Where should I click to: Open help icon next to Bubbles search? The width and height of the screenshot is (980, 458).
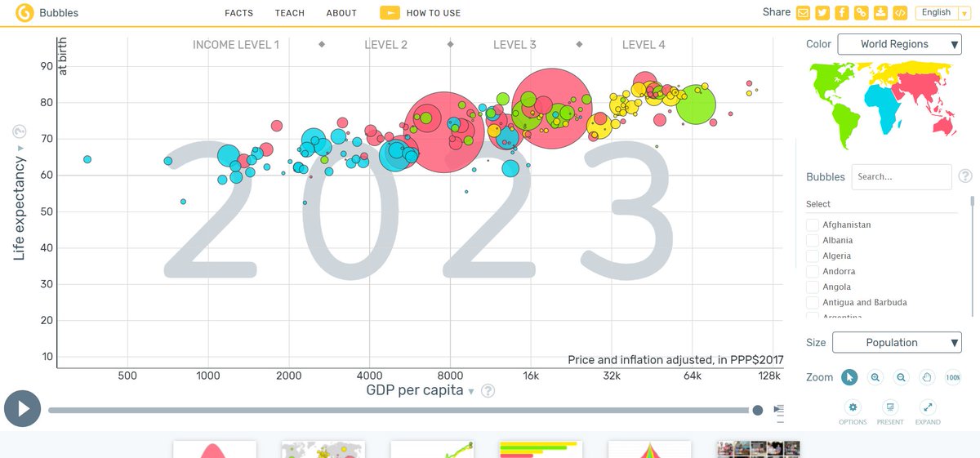point(964,176)
